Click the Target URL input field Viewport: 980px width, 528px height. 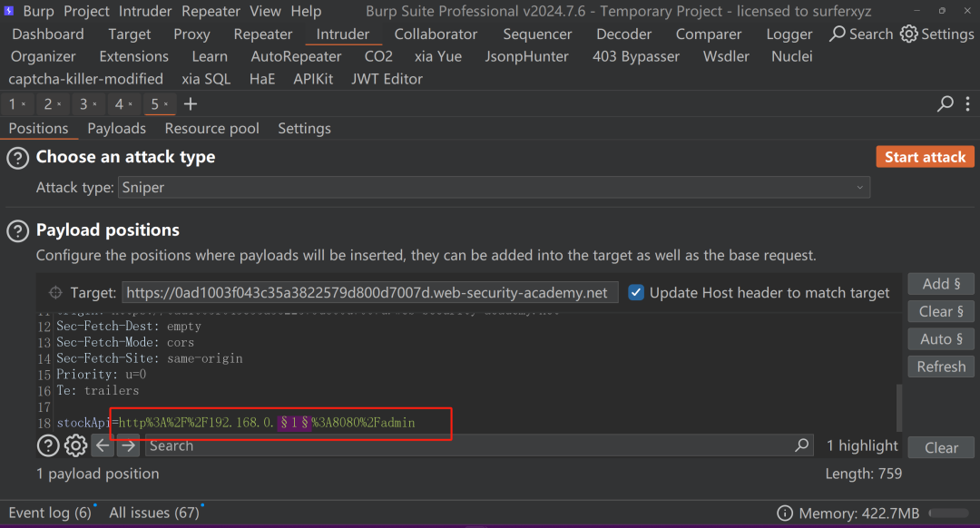[370, 292]
